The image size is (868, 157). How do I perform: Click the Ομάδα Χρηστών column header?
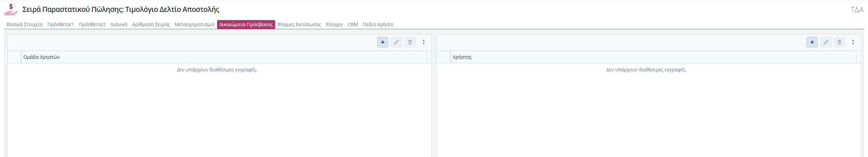[224, 57]
